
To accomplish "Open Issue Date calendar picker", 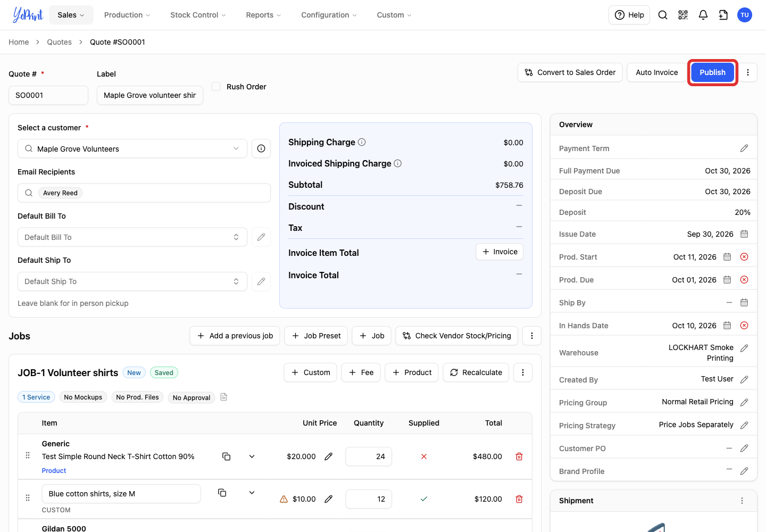I will (x=744, y=234).
